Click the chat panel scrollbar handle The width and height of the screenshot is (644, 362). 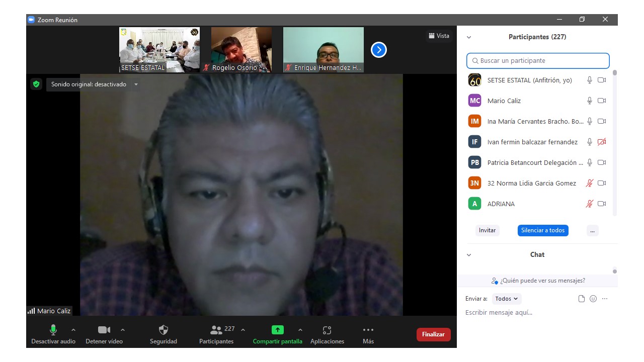tap(614, 271)
